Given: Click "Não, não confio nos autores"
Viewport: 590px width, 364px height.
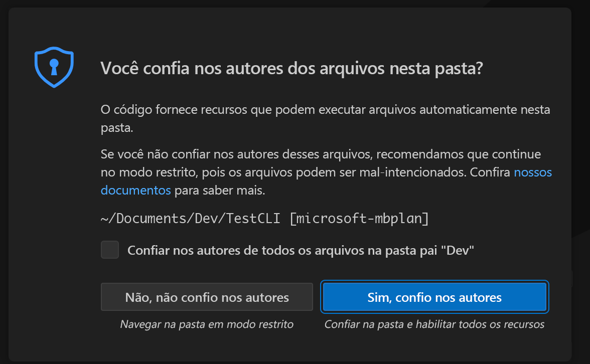Looking at the screenshot, I should [x=207, y=297].
